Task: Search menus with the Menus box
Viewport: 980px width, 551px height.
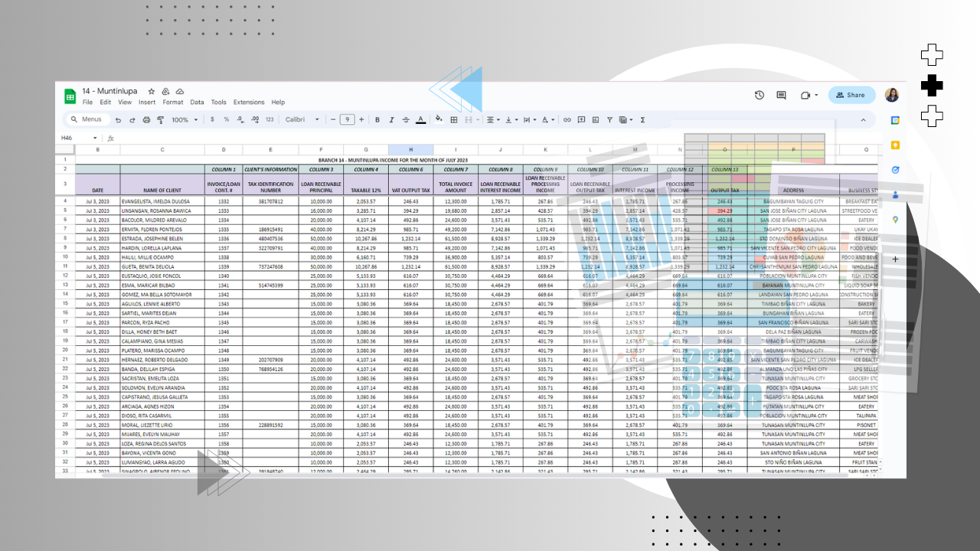Action: click(87, 120)
